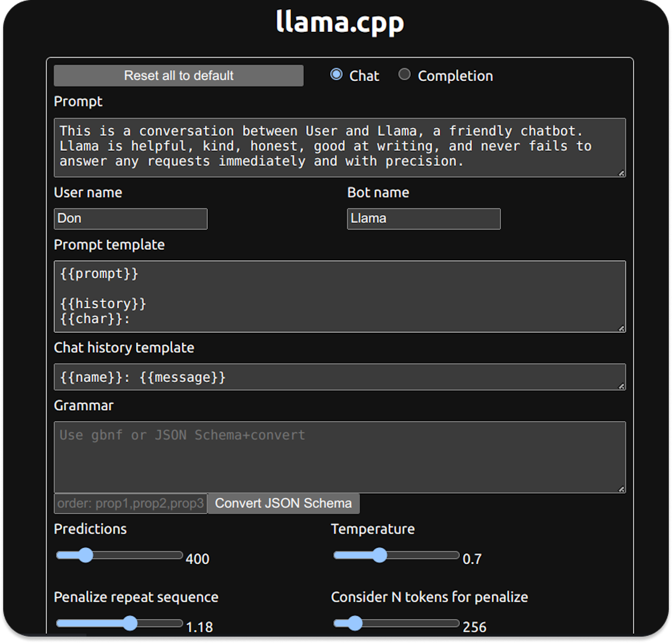Edit the User name field containing Don
672x643 pixels.
coord(130,218)
